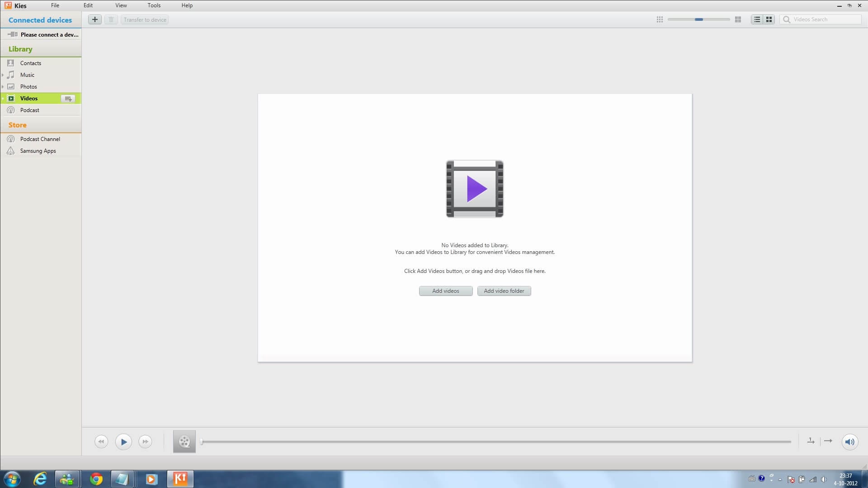868x488 pixels.
Task: Click the Videos sidebar icon
Action: coord(11,98)
